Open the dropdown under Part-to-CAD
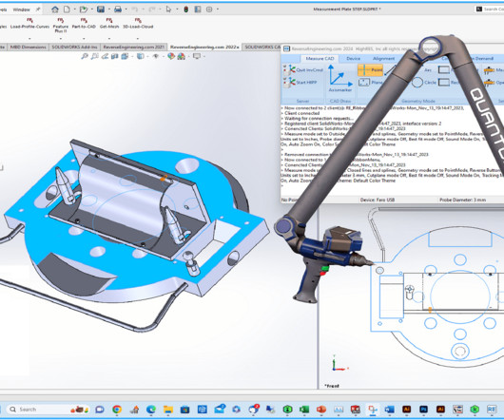Viewport: 504px width, 420px height. [84, 39]
